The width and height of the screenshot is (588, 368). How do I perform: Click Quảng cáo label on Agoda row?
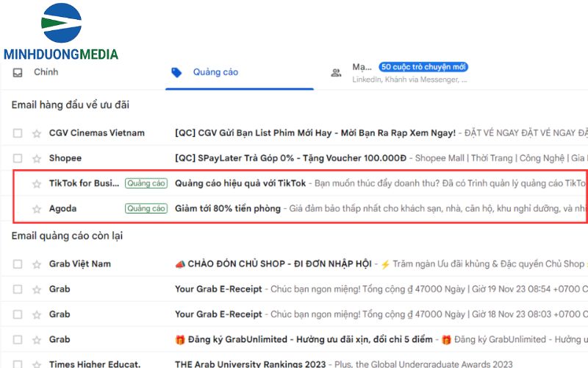tap(146, 208)
